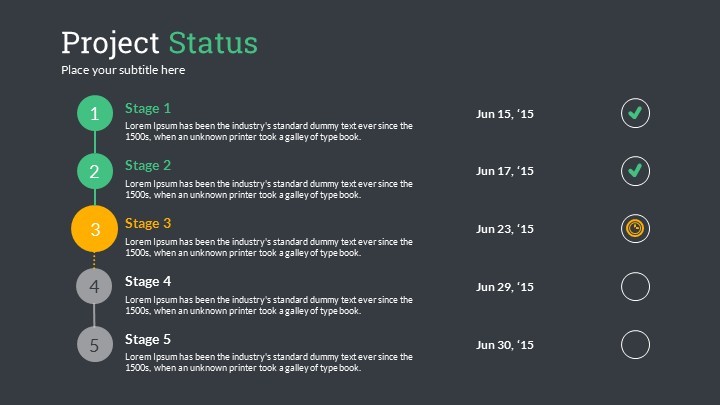Click the Stage 4 description paragraph
The height and width of the screenshot is (405, 720).
pyautogui.click(x=268, y=305)
